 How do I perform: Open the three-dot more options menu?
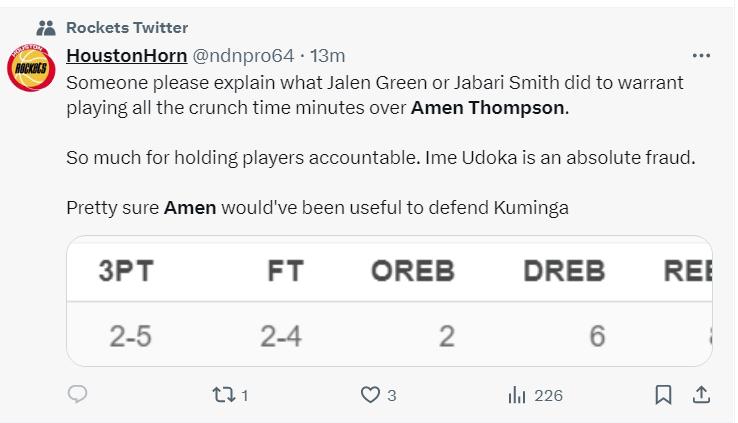(701, 56)
